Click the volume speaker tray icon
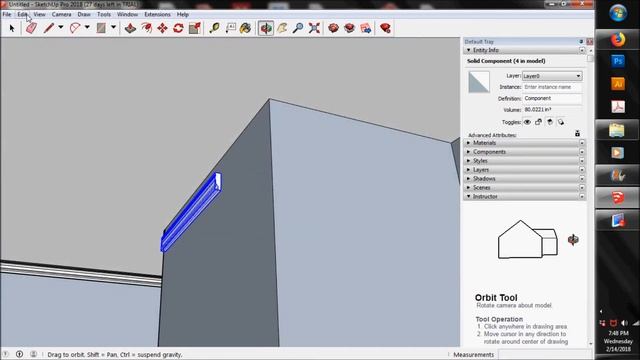This screenshot has width=640, height=360. (x=624, y=323)
